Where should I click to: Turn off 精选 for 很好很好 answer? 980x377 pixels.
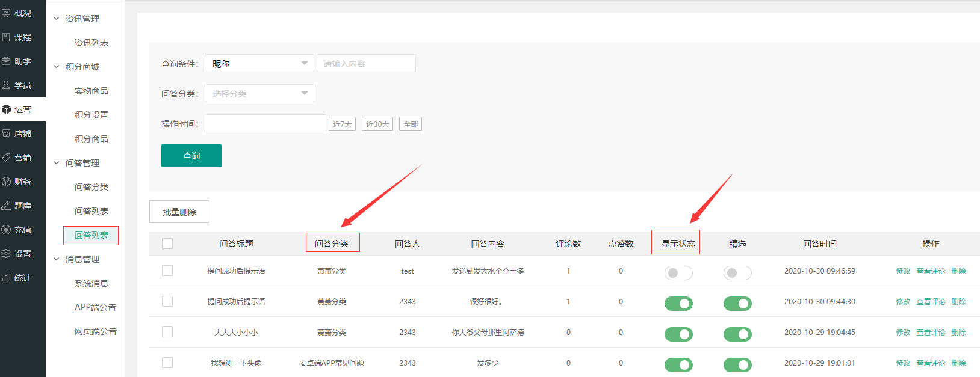click(737, 304)
